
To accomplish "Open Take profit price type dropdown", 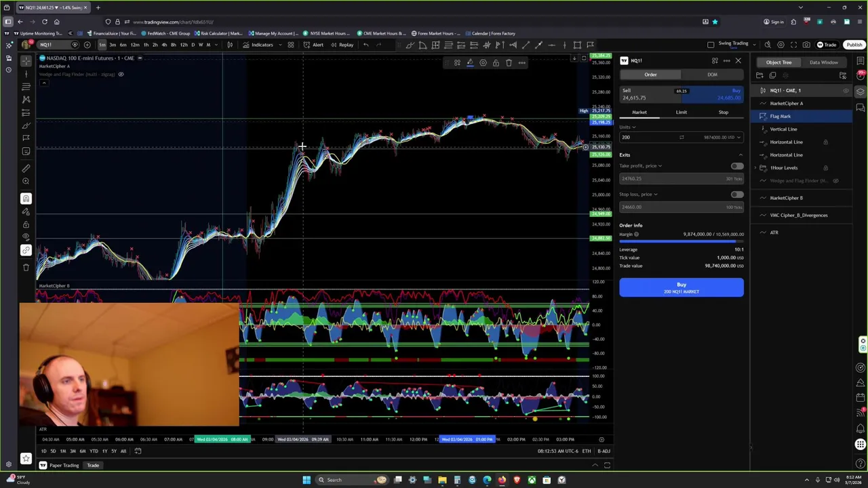I will coord(641,165).
